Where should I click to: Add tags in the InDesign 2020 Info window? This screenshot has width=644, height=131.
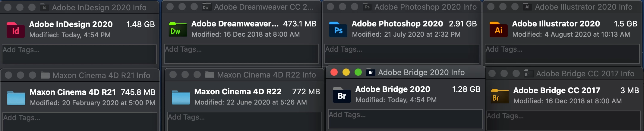[x=79, y=54]
